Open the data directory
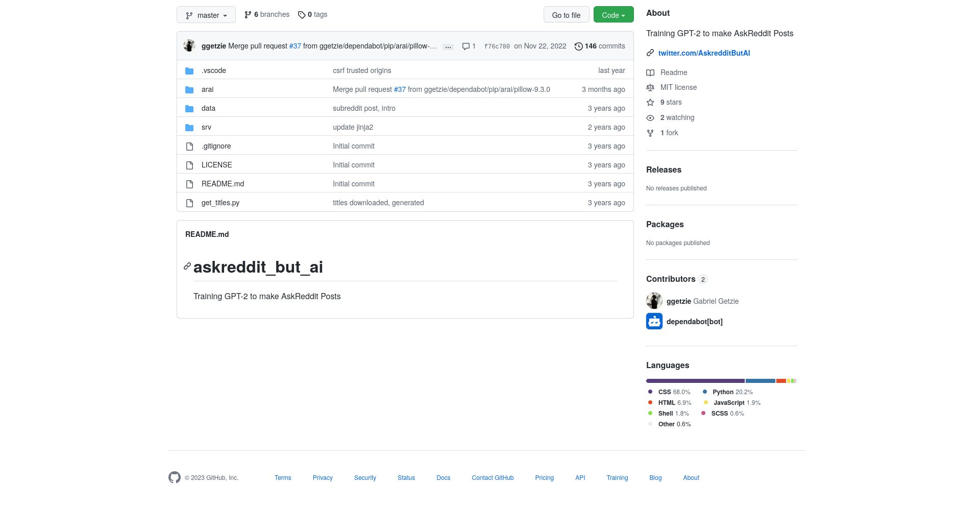980x508 pixels. point(208,108)
